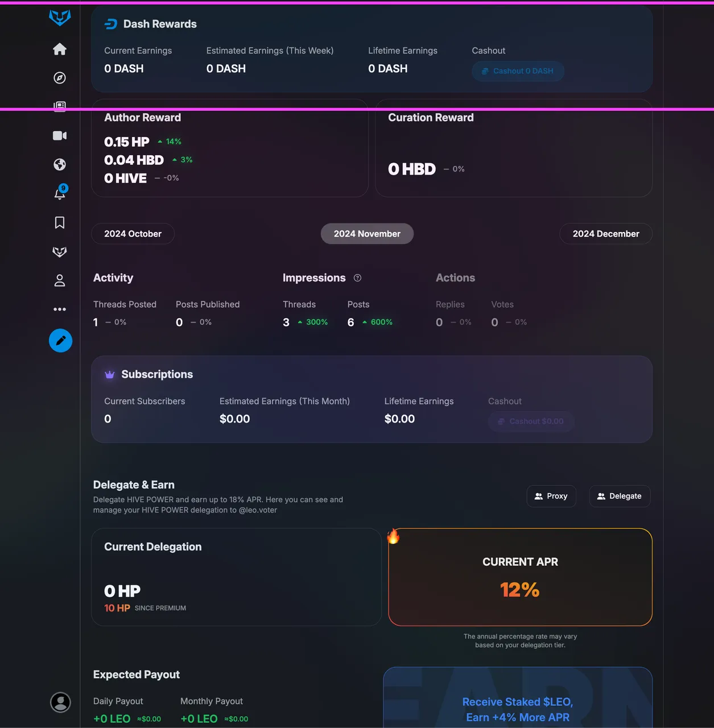Click the blue compose pencil button

point(60,341)
